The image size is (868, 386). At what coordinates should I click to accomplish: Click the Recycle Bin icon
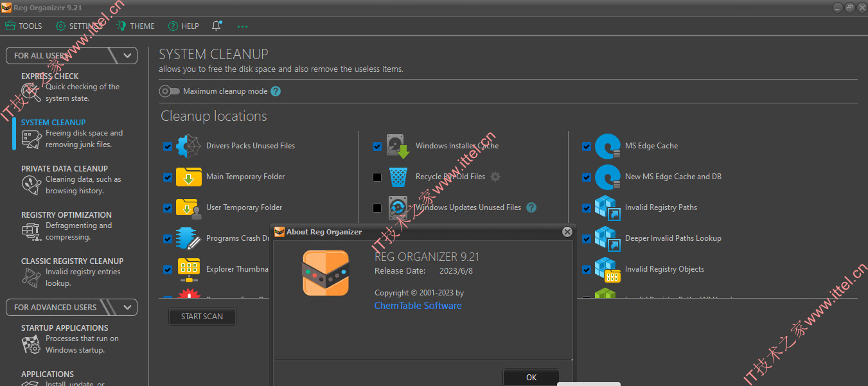pyautogui.click(x=398, y=177)
